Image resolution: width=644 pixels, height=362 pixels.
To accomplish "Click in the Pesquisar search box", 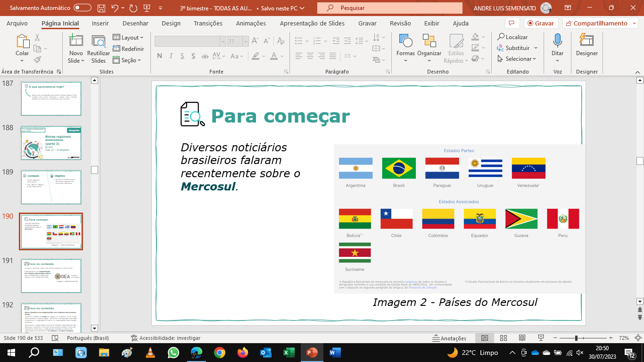I will click(x=390, y=8).
